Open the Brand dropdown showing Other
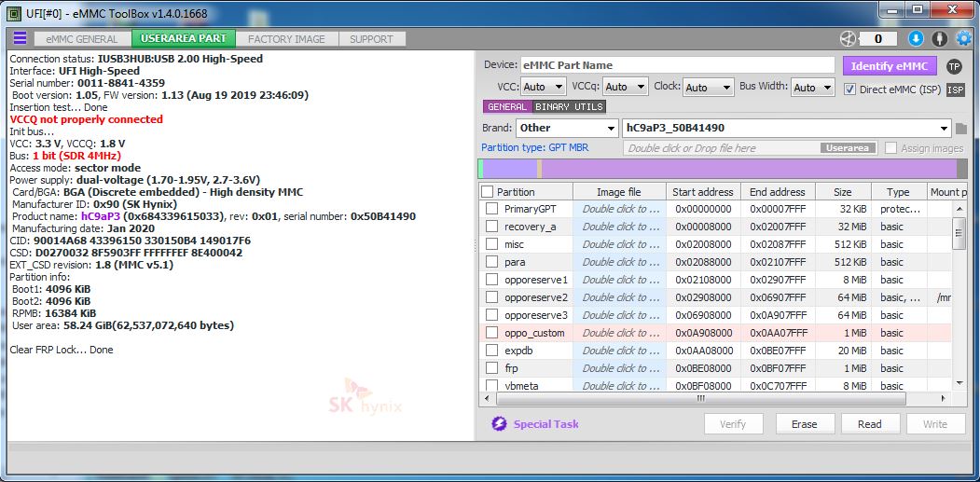Viewport: 980px width, 482px height. [568, 128]
